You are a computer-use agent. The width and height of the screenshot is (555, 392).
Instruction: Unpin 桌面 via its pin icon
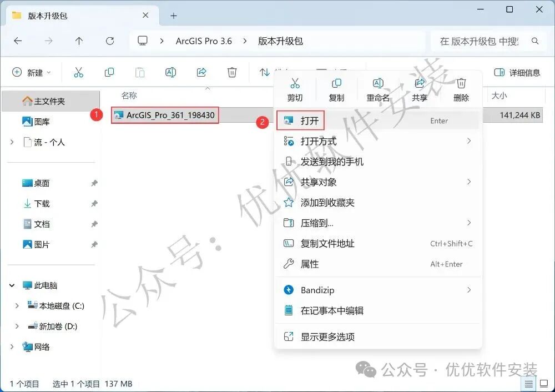pos(94,183)
